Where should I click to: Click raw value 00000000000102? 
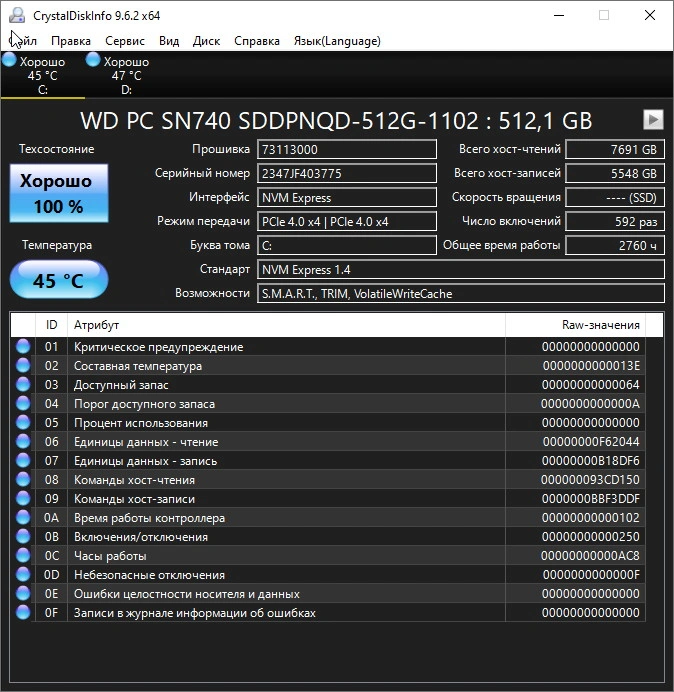pyautogui.click(x=591, y=518)
